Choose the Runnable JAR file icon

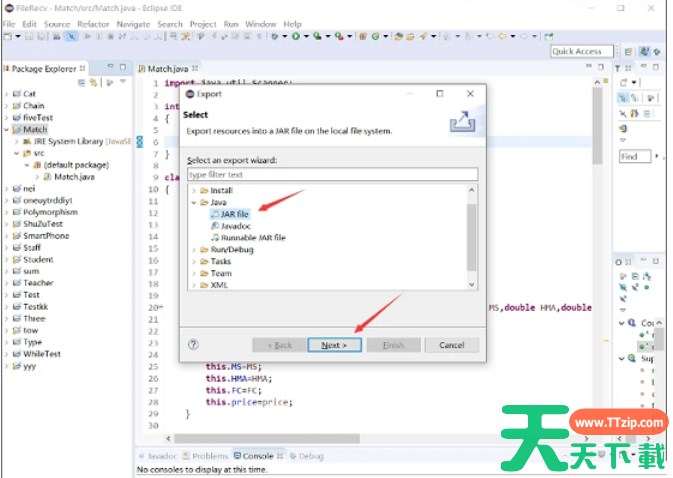point(214,238)
